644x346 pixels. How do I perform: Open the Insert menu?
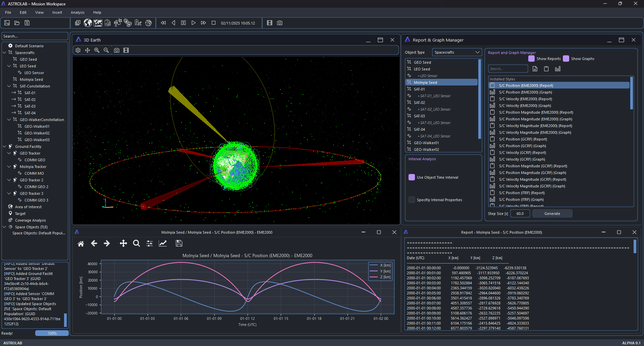point(57,12)
